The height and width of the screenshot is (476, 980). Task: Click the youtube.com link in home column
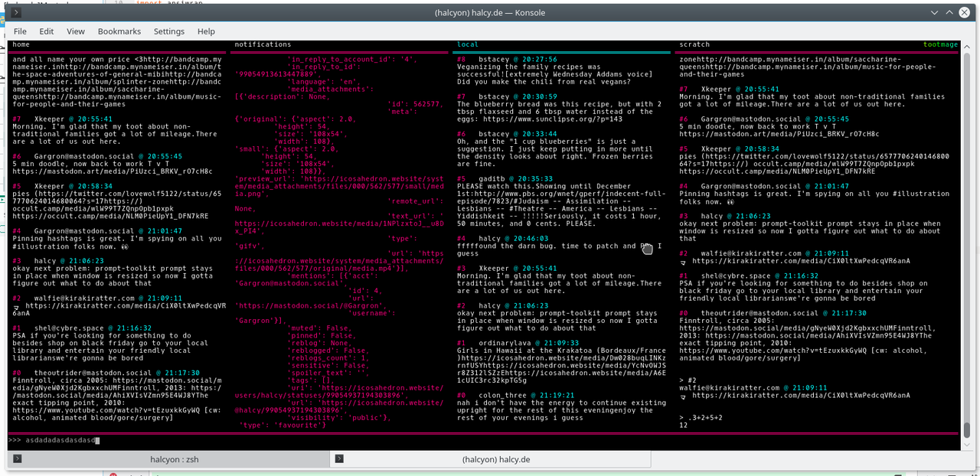107,410
